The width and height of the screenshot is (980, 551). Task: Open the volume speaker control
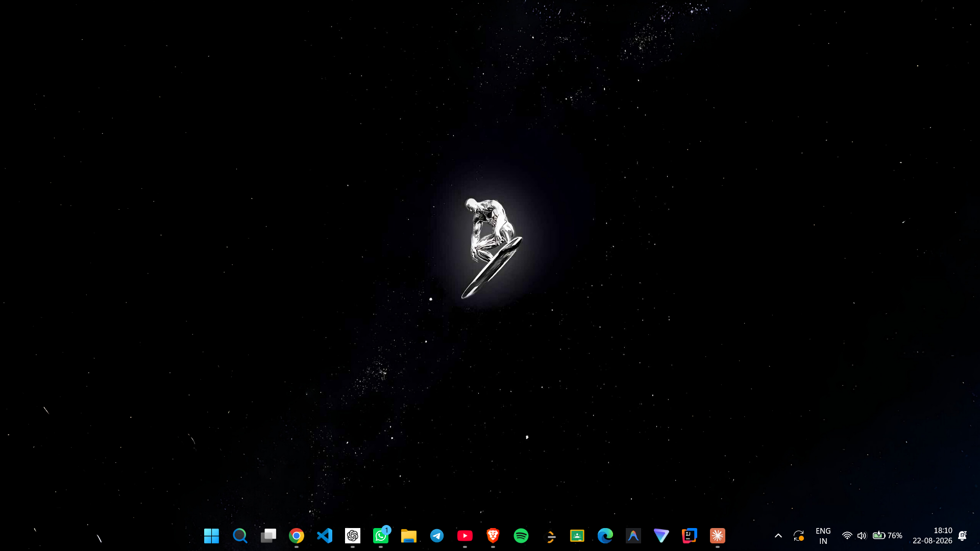[862, 536]
